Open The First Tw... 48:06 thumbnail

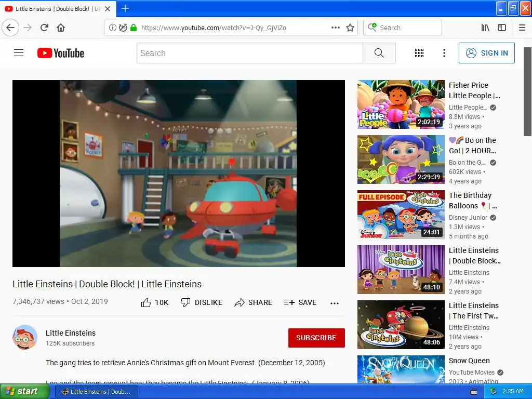(401, 325)
